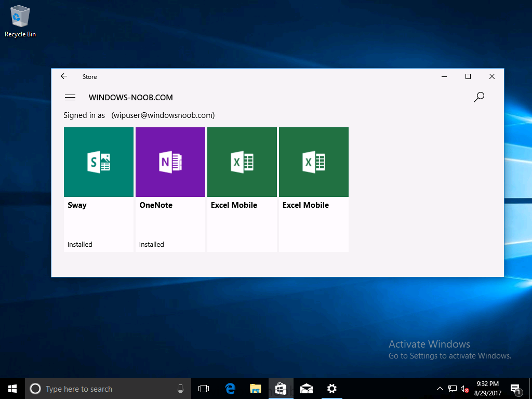Open File Explorer from the taskbar
Image resolution: width=532 pixels, height=399 pixels.
[256, 389]
